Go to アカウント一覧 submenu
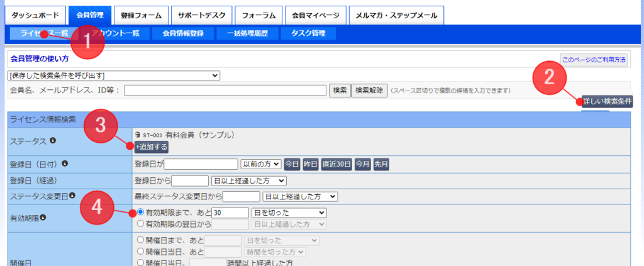The height and width of the screenshot is (266, 644). pos(116,34)
